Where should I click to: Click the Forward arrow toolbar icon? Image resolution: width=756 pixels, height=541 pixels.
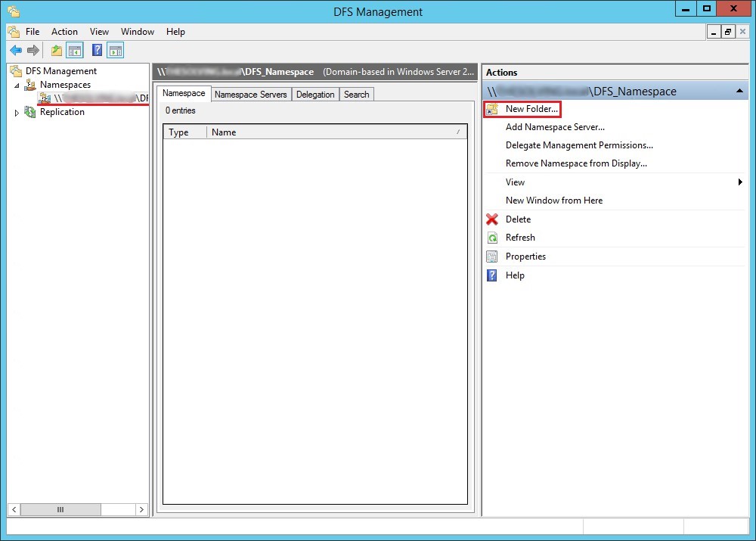33,50
